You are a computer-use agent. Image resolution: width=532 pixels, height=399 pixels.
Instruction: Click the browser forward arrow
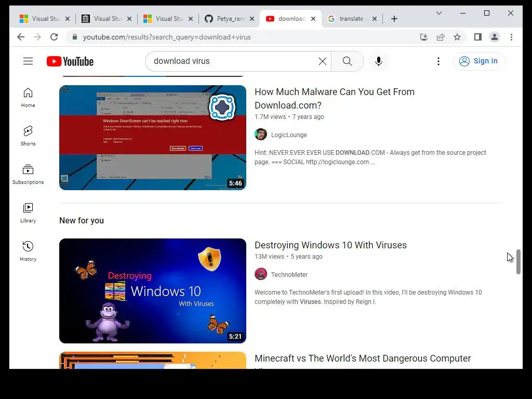point(37,37)
